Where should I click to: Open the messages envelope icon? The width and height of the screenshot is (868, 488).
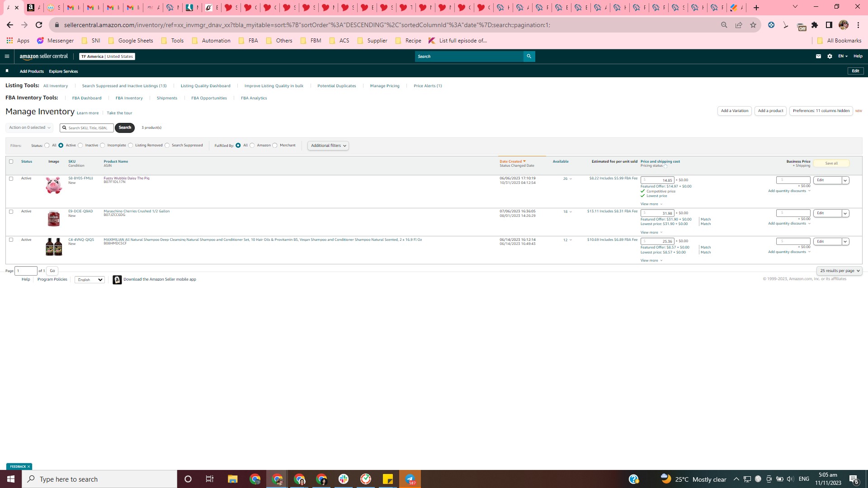pyautogui.click(x=818, y=56)
